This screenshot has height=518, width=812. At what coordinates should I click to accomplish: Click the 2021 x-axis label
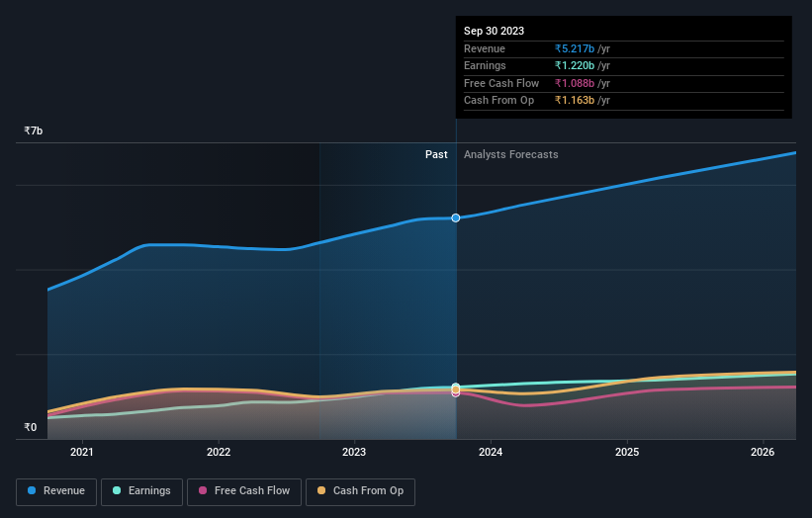pos(82,453)
